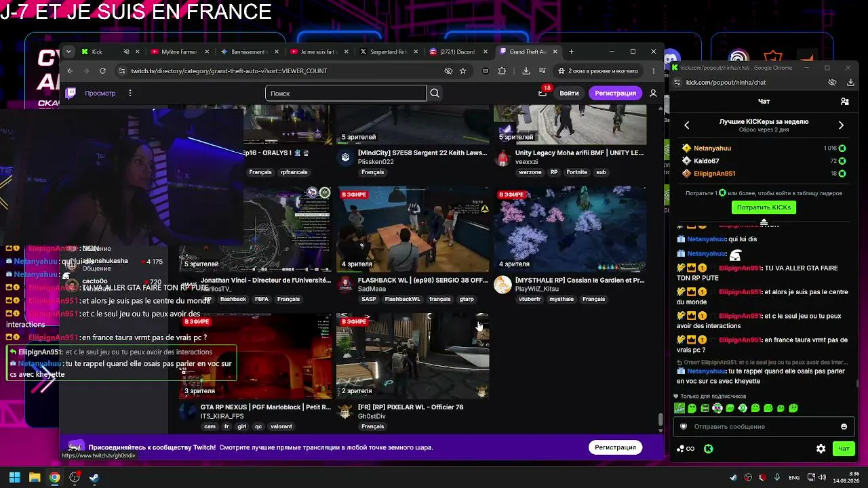Switch to the Bannissement tab

click(251, 52)
